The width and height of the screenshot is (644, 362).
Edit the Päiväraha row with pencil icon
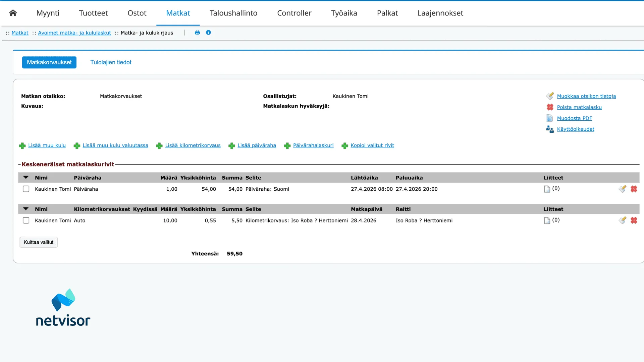tap(623, 189)
